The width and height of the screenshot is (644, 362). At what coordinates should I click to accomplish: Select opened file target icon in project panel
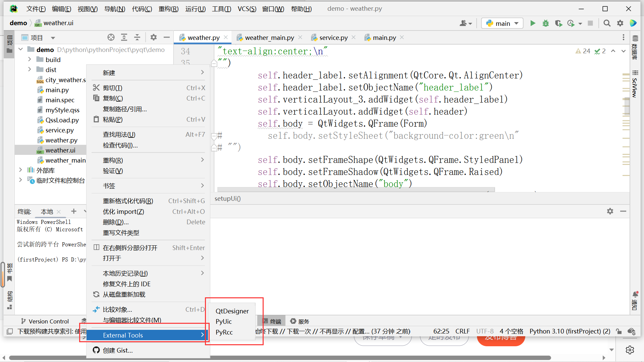tap(111, 37)
